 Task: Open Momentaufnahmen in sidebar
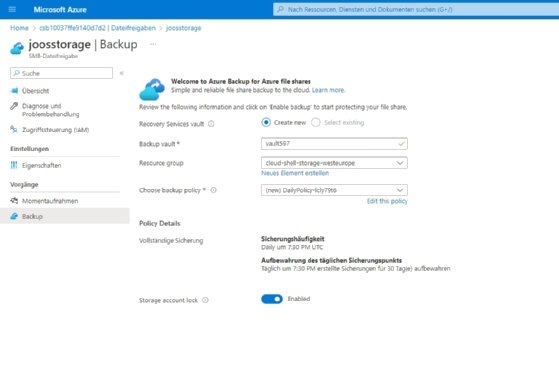point(50,201)
